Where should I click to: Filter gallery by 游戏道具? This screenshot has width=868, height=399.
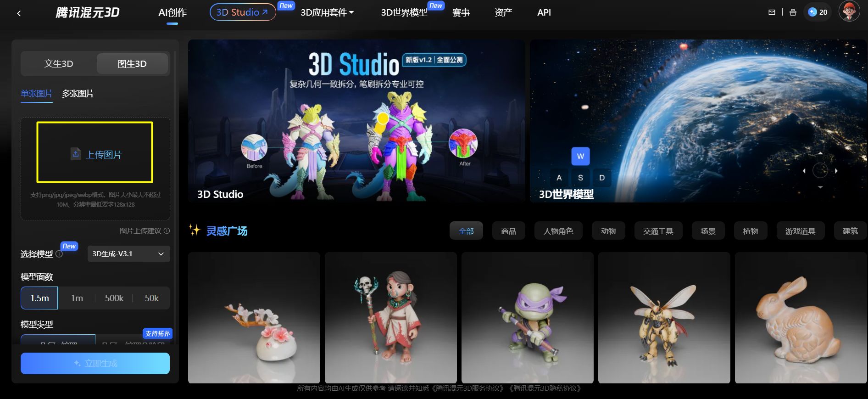pos(801,231)
